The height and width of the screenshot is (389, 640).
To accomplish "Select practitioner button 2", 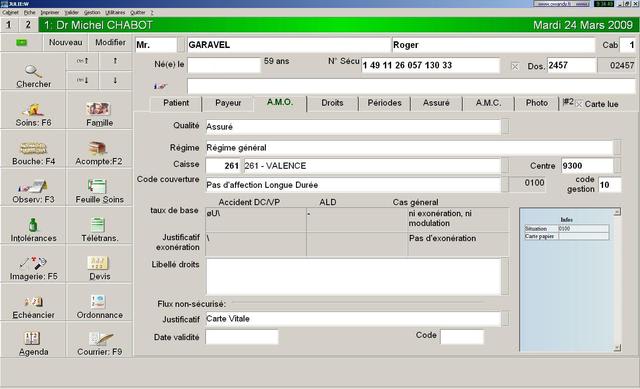I will (x=28, y=25).
